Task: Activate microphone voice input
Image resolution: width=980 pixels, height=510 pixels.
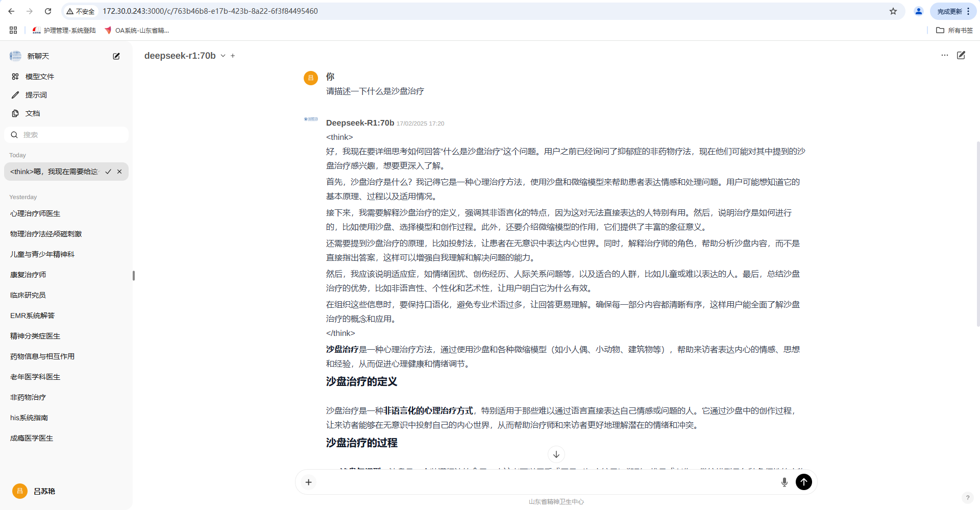Action: click(785, 482)
